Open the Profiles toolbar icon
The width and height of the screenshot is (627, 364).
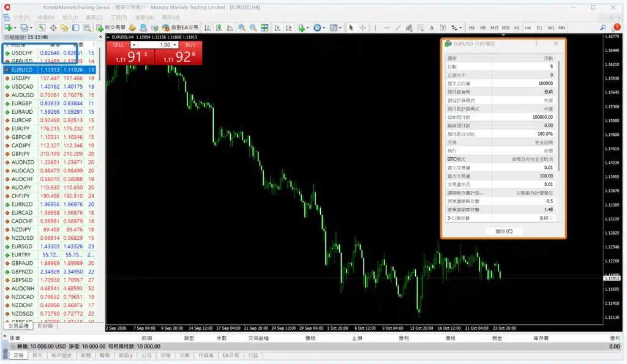tap(24, 28)
